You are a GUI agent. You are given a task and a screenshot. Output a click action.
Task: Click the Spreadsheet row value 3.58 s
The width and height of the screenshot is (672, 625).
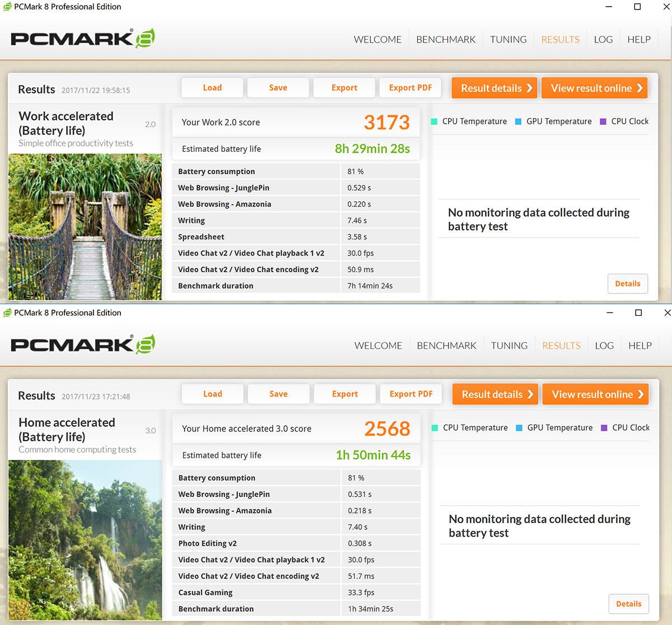point(357,237)
